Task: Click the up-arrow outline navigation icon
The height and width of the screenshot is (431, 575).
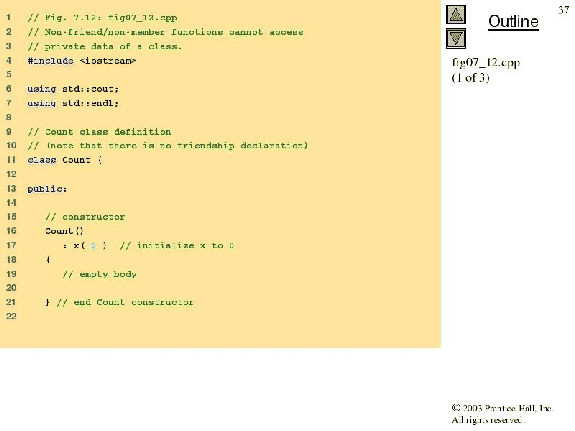Action: tap(456, 15)
